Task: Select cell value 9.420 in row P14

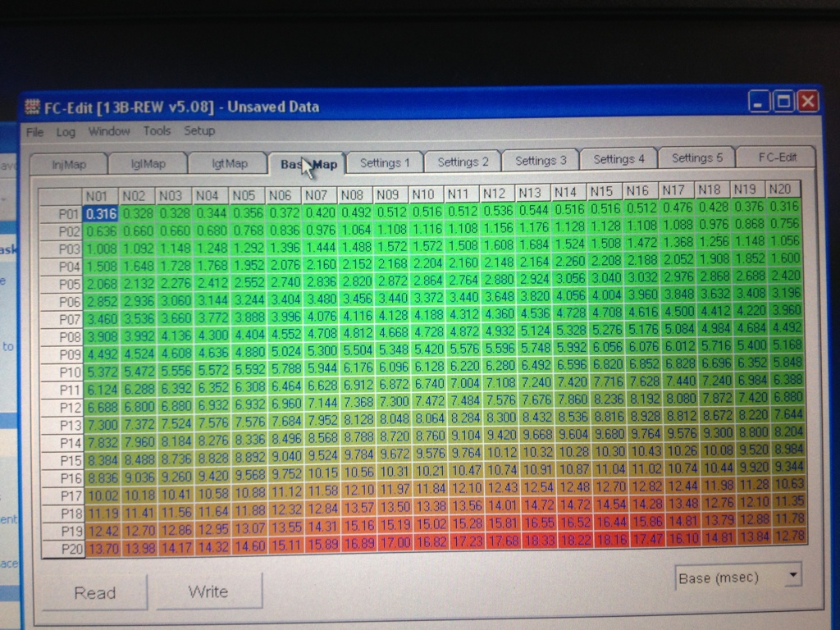Action: coord(501,435)
